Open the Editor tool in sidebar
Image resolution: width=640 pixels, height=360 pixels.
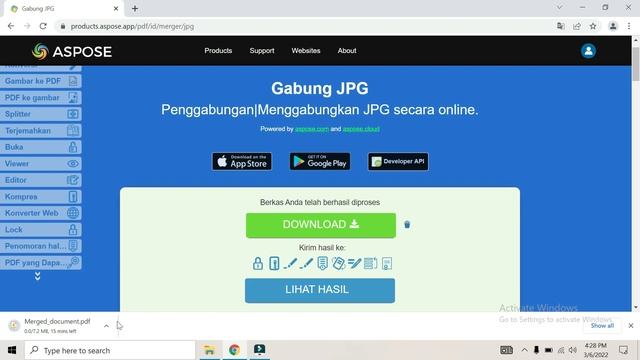[41, 180]
